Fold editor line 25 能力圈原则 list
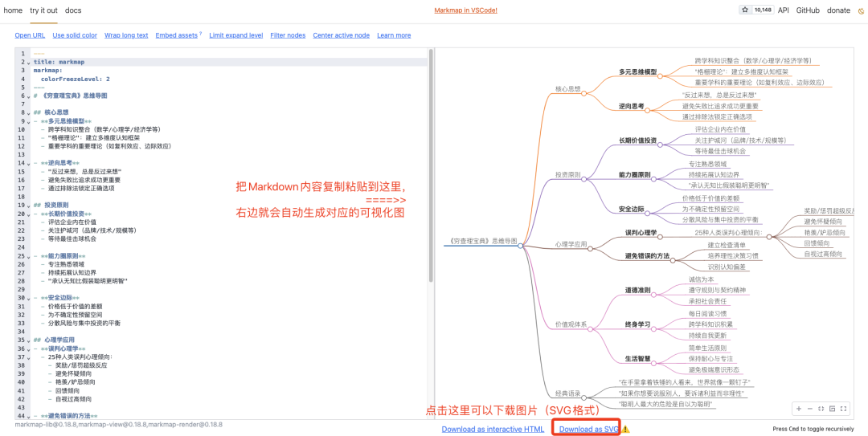This screenshot has height=436, width=868. tap(29, 257)
